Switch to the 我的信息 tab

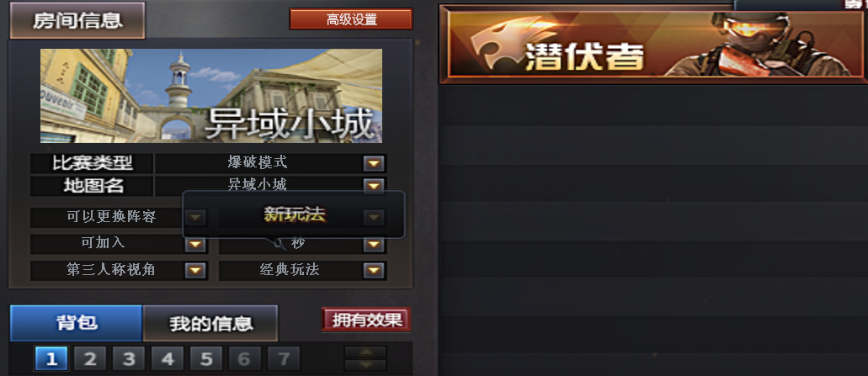(210, 323)
